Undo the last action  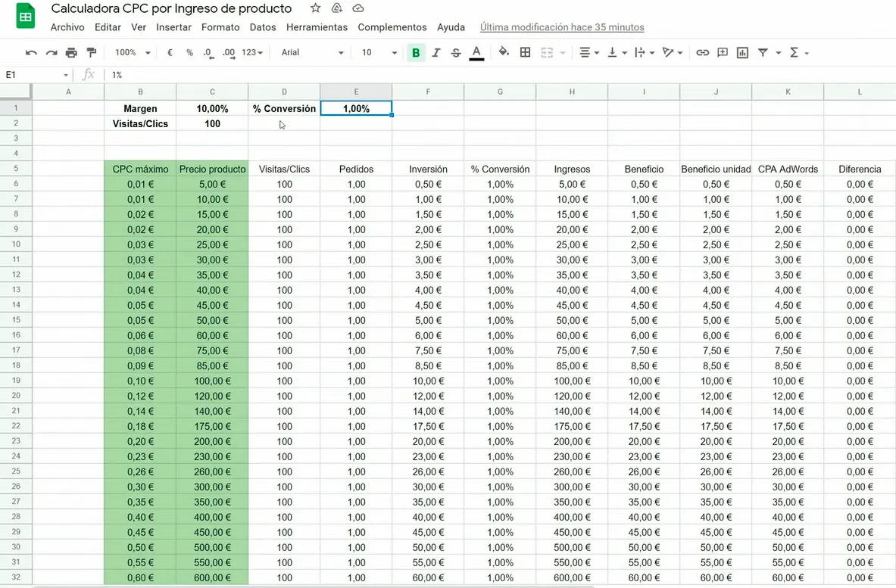(x=31, y=52)
